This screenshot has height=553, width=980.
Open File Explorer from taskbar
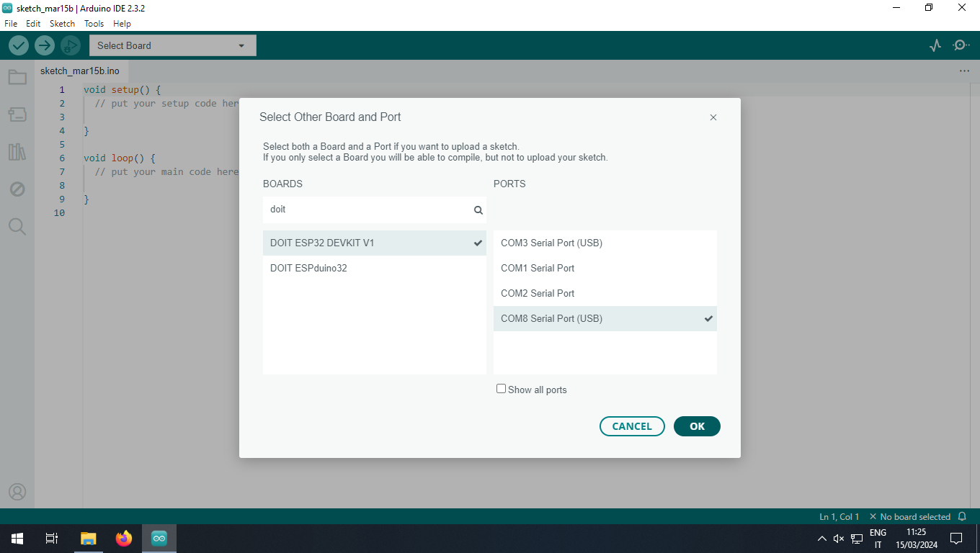88,539
